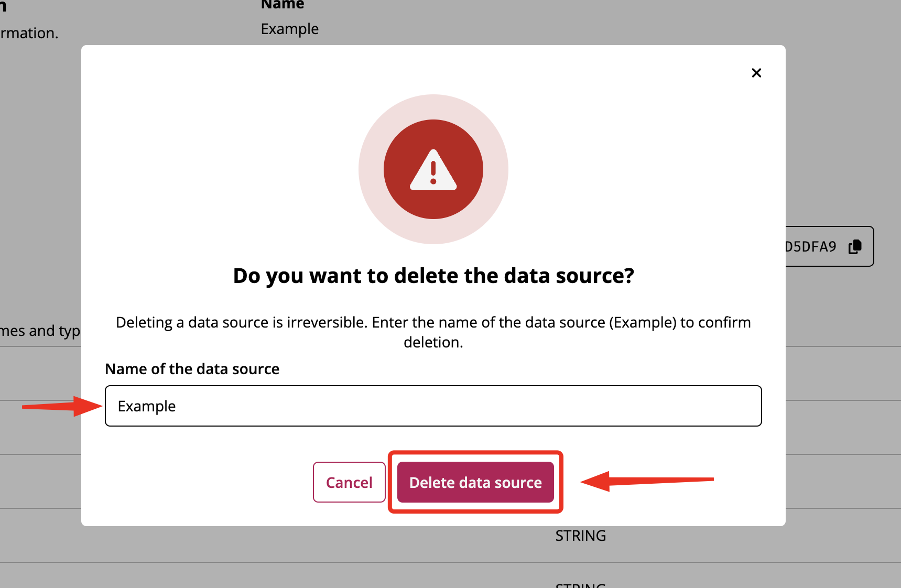Click the irreversible deletion warning text
901x588 pixels.
[433, 332]
